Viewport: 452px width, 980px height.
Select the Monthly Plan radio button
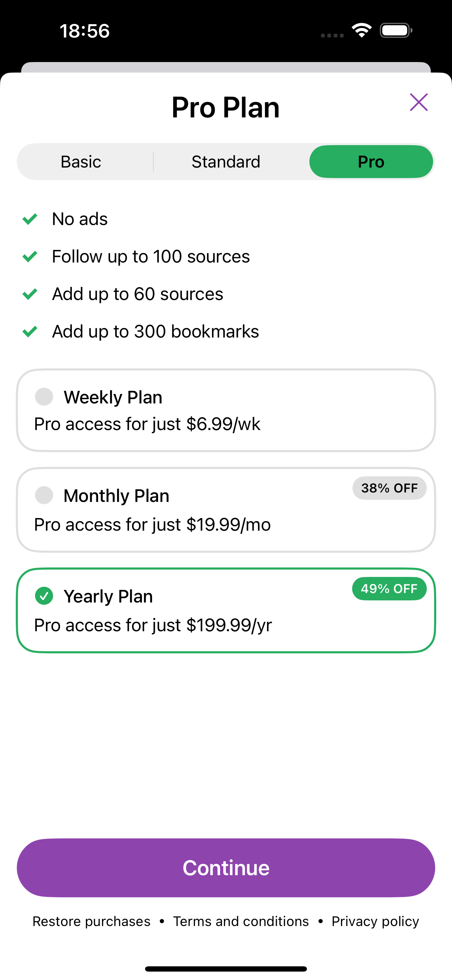[44, 495]
